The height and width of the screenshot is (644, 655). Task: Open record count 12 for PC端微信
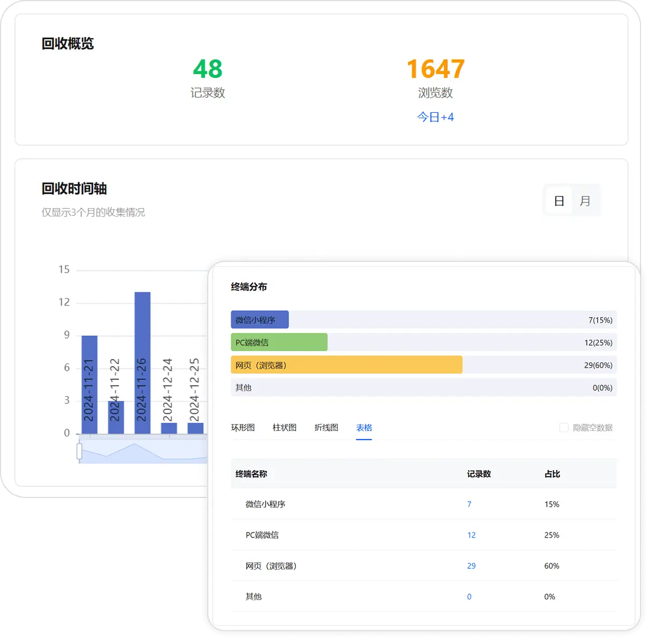(x=471, y=535)
